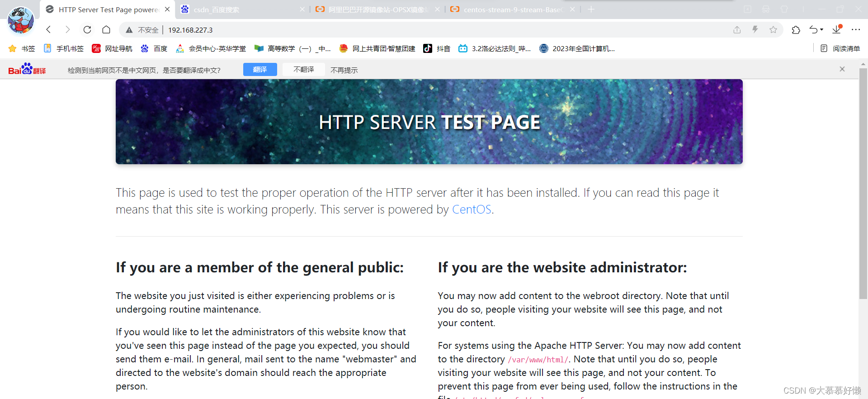This screenshot has height=399, width=868.
Task: Click the blue 翻译 button
Action: [260, 69]
